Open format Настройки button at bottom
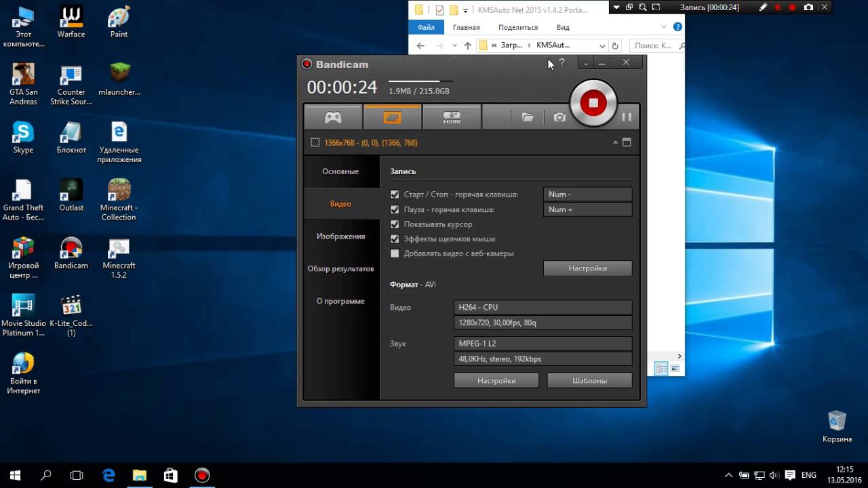Image resolution: width=868 pixels, height=488 pixels. coord(496,381)
